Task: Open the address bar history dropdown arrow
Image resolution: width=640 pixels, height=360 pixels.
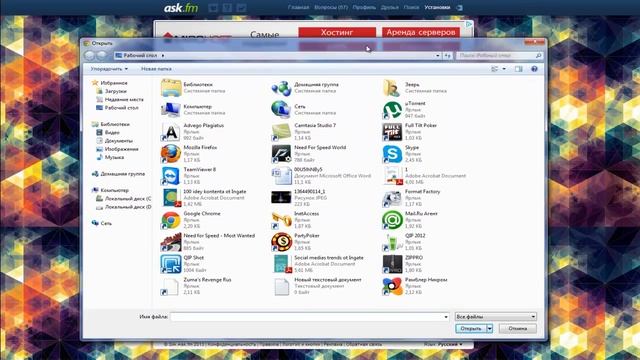Action: pyautogui.click(x=438, y=56)
